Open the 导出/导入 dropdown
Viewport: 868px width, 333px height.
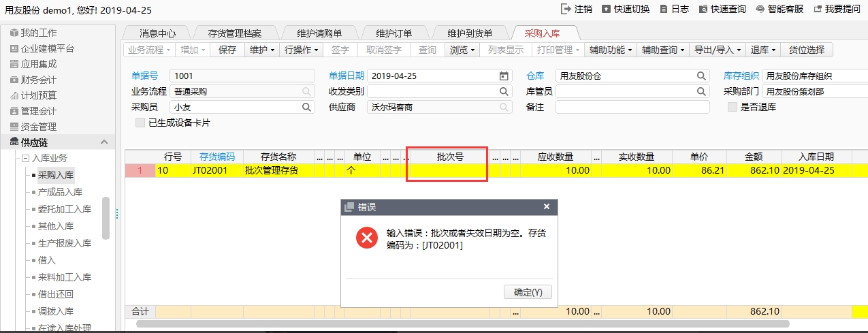(x=718, y=50)
